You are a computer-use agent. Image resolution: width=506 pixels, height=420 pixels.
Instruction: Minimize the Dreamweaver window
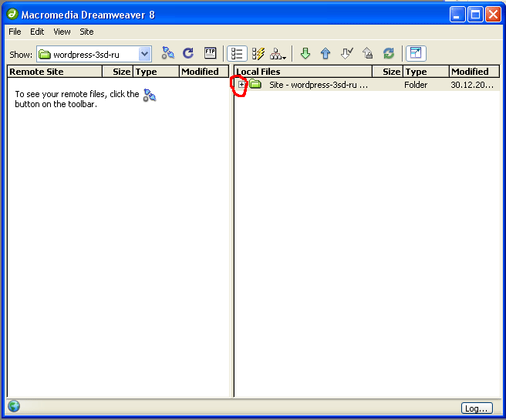coord(457,15)
